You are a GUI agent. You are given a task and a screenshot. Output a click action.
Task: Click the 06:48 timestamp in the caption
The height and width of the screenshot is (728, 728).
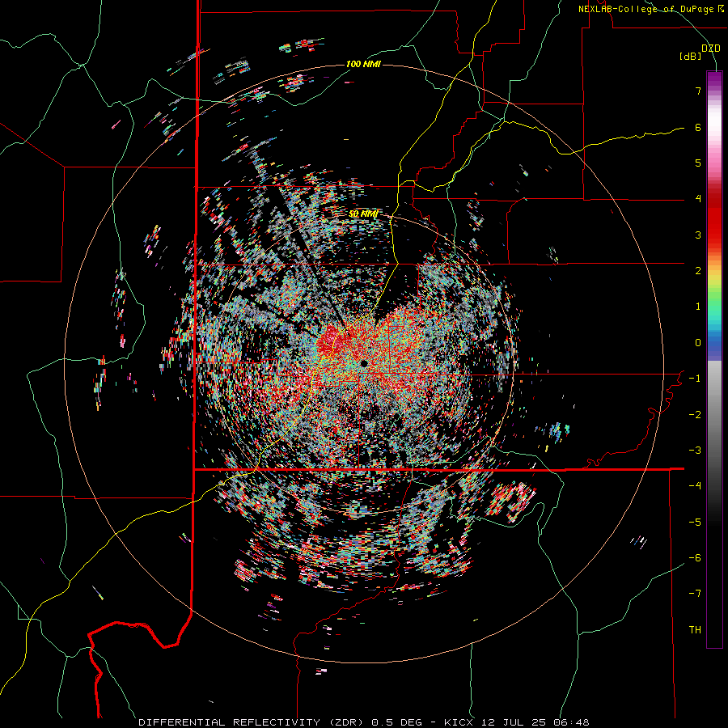[572, 722]
